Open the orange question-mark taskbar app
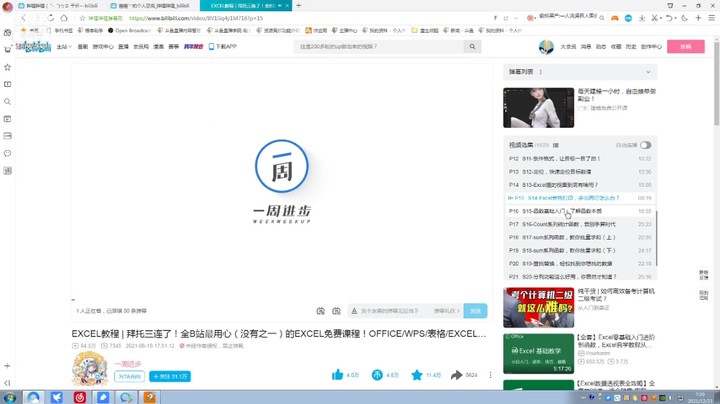This screenshot has width=720, height=404. coord(150,397)
